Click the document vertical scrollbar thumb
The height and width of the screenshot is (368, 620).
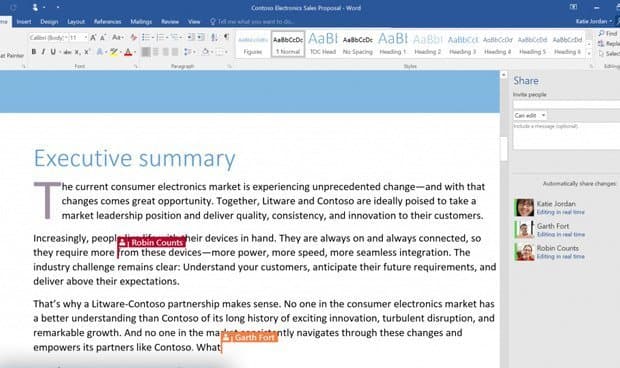(504, 148)
